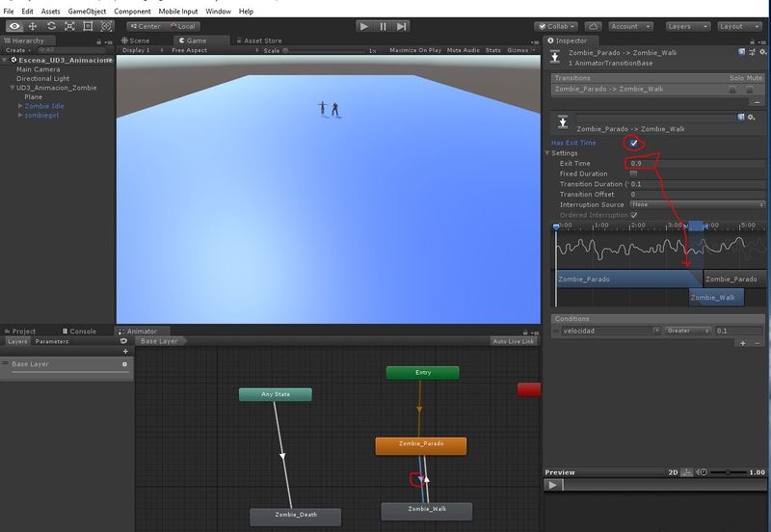Toggle Maximize On Play

[415, 50]
